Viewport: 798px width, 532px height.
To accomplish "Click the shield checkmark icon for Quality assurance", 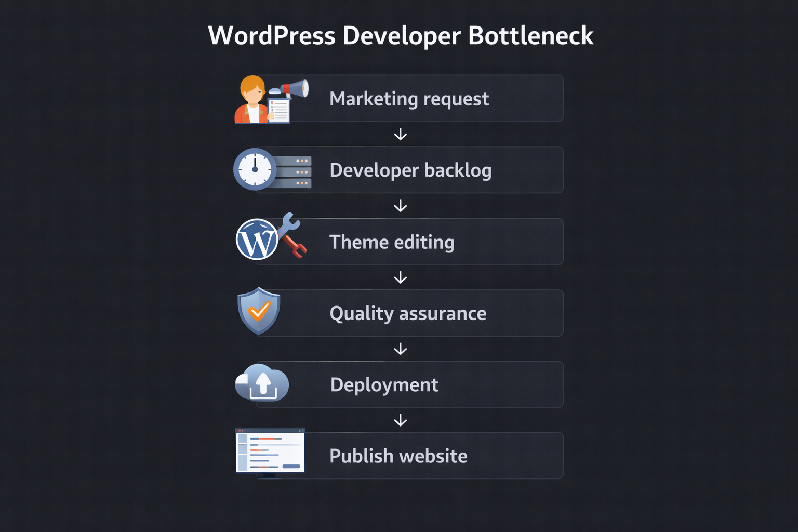I will [259, 312].
